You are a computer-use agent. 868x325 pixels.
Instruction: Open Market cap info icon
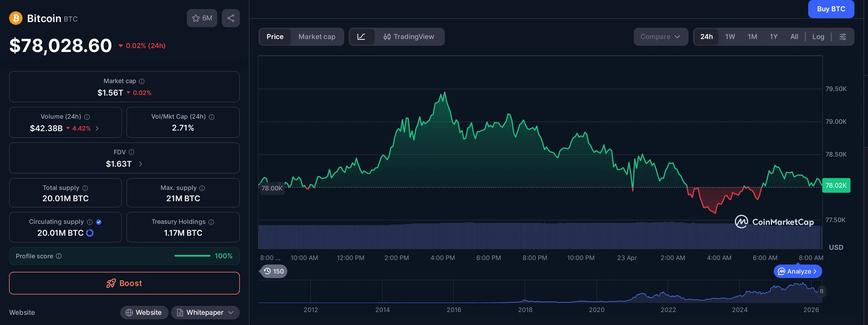coord(142,81)
